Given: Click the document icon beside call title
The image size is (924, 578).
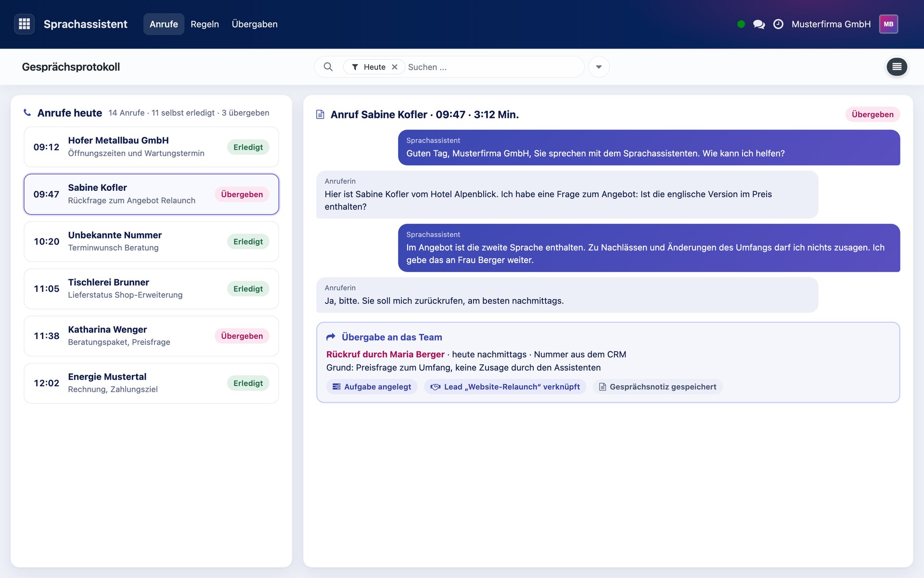Looking at the screenshot, I should coord(320,115).
